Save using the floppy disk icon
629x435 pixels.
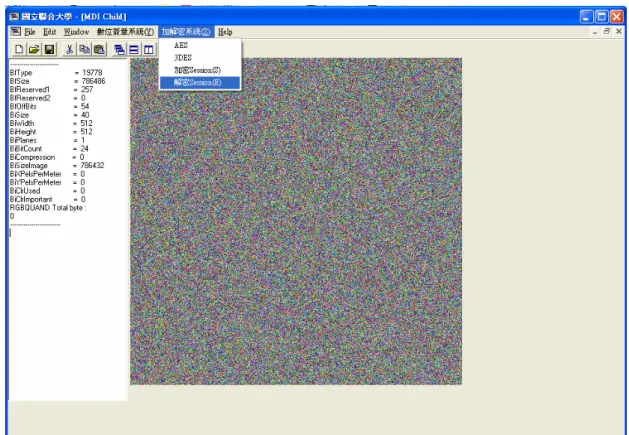(49, 49)
